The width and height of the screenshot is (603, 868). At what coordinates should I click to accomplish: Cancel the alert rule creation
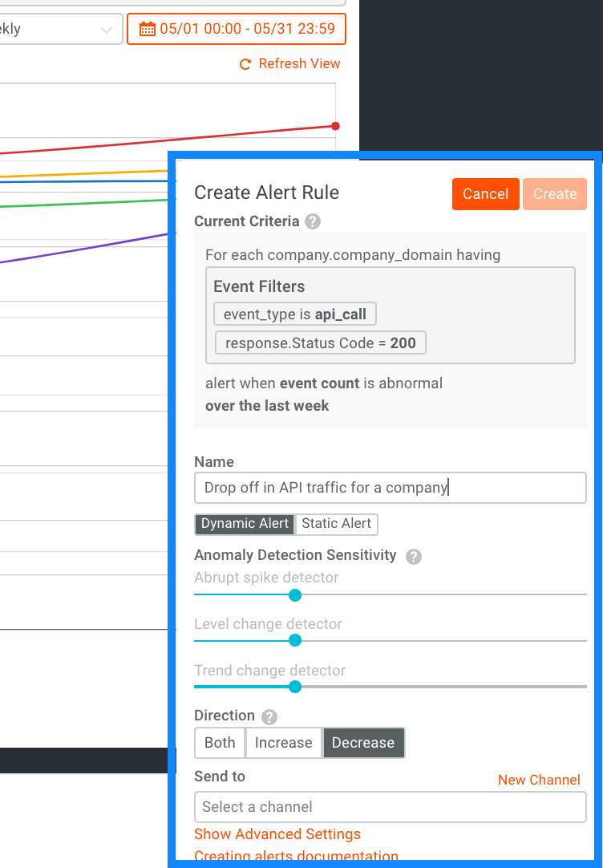[x=486, y=194]
